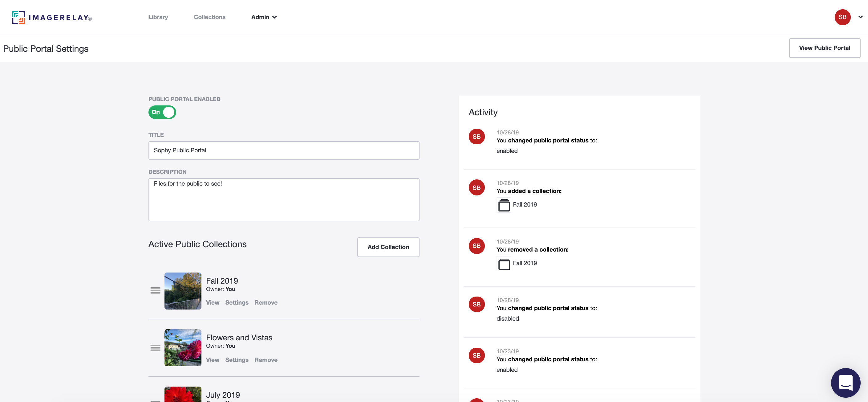Click the ImageRelay logo
Screen dimensions: 868x402
51,17
